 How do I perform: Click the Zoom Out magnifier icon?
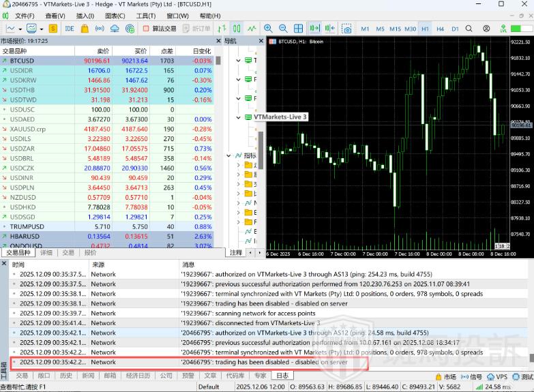(283, 29)
